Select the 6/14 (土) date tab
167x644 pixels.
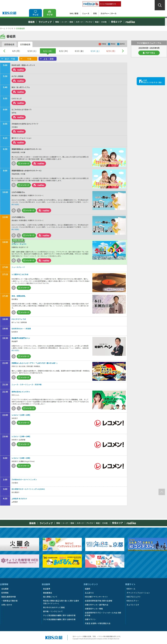pos(95,51)
